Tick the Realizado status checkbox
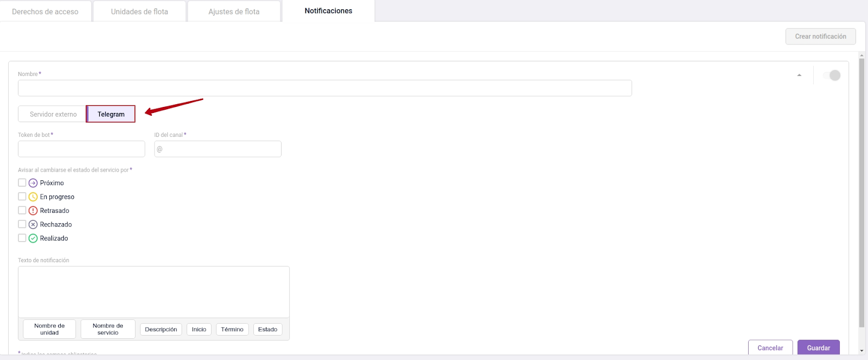 22,238
